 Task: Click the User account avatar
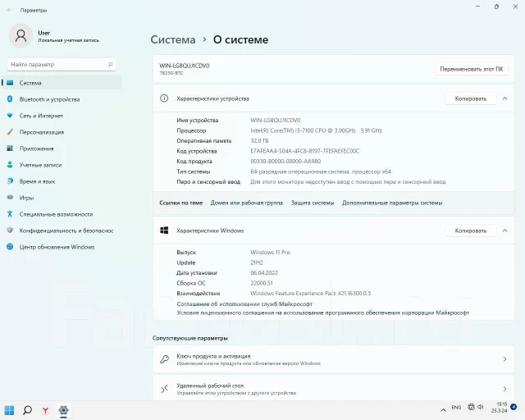[x=21, y=35]
